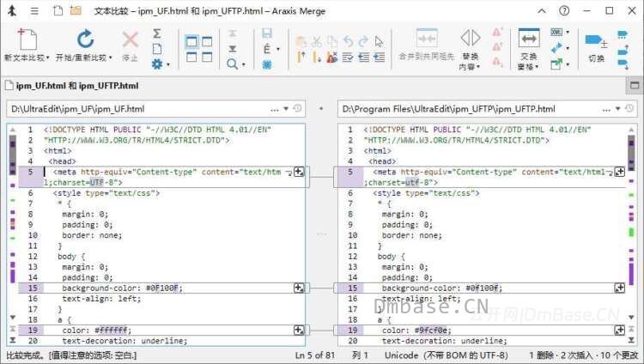Click the left overview strip change markers
The width and height of the screenshot is (644, 364).
13,209
